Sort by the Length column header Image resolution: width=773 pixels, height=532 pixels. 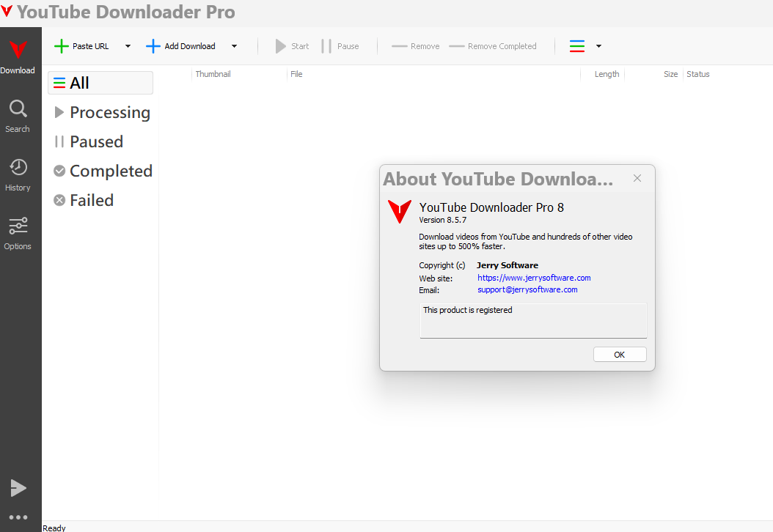[x=603, y=75]
